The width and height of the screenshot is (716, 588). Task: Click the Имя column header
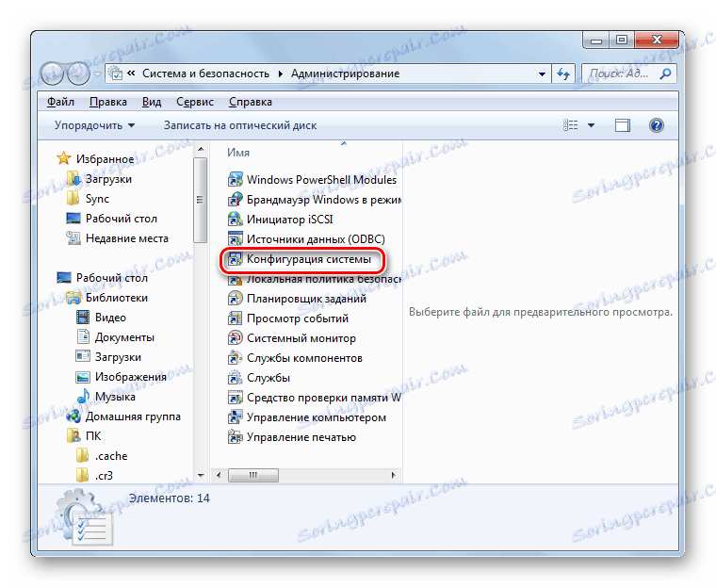click(238, 153)
